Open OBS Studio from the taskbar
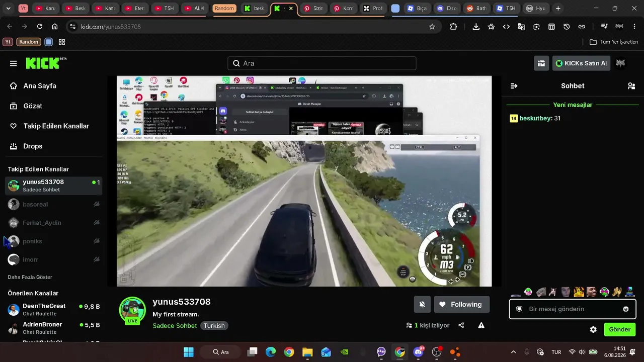This screenshot has width=644, height=362. coord(437,352)
